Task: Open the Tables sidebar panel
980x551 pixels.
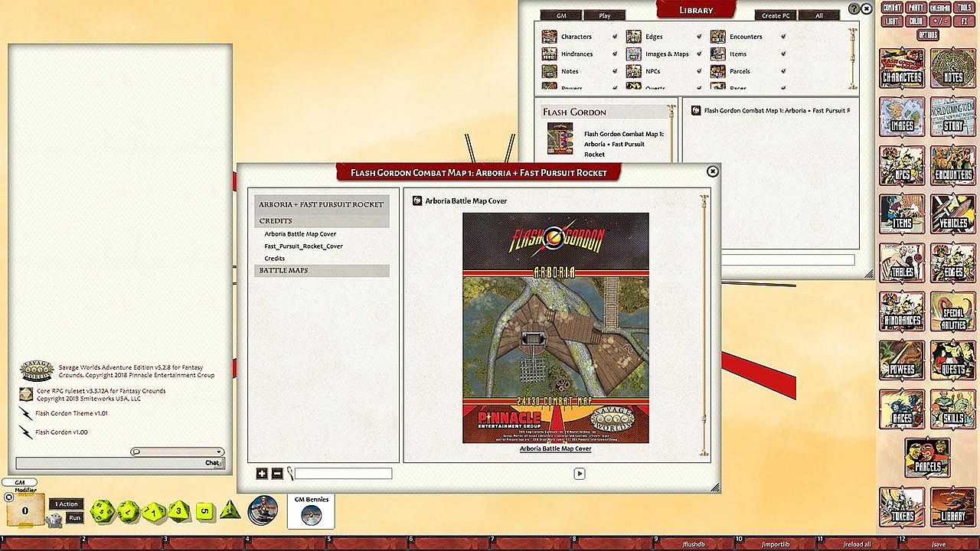Action: point(902,263)
